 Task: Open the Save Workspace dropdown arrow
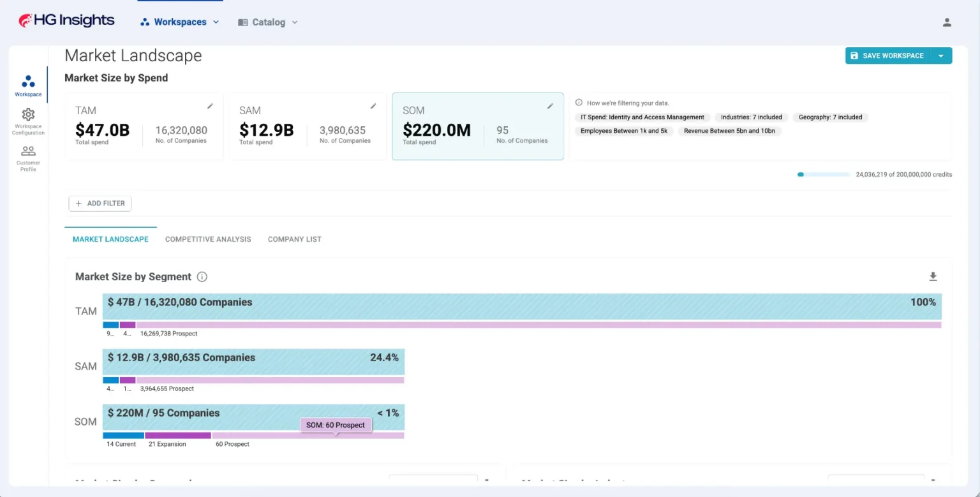pos(941,56)
